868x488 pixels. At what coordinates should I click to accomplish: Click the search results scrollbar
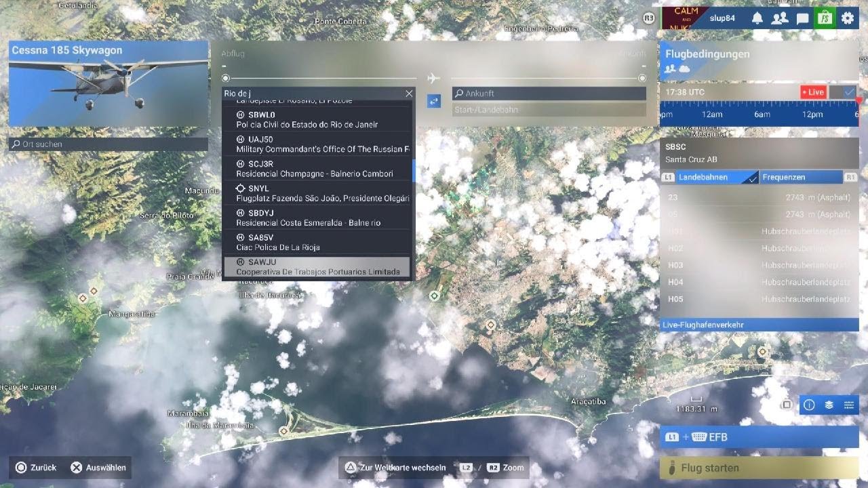pyautogui.click(x=414, y=169)
